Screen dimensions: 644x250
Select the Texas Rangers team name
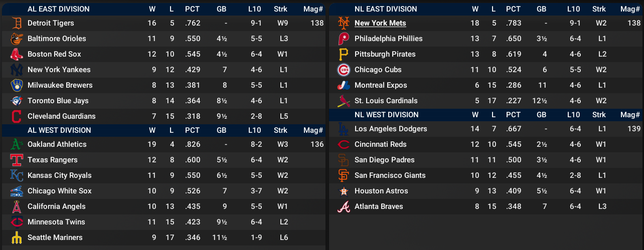52,160
